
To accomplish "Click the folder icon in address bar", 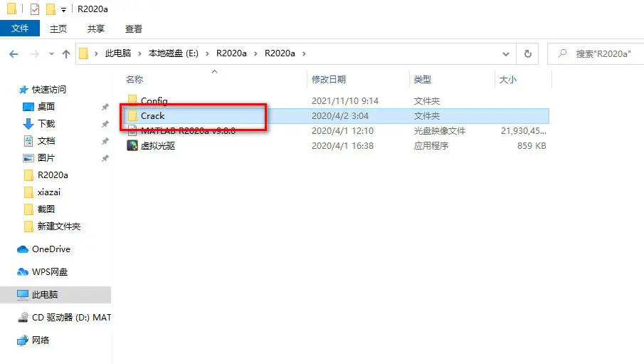I will 83,53.
